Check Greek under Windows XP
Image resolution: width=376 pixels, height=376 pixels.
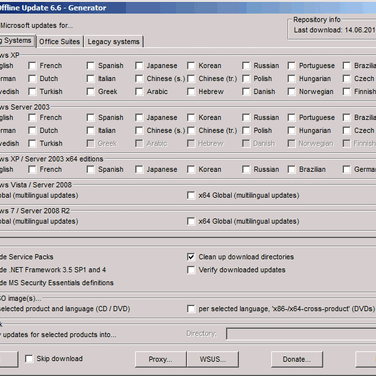90,92
